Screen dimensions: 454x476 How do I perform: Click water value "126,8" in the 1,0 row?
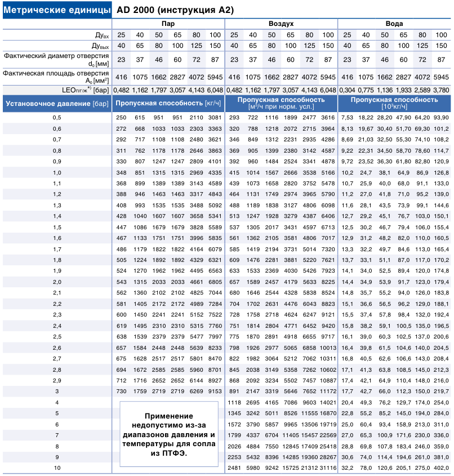pos(441,173)
